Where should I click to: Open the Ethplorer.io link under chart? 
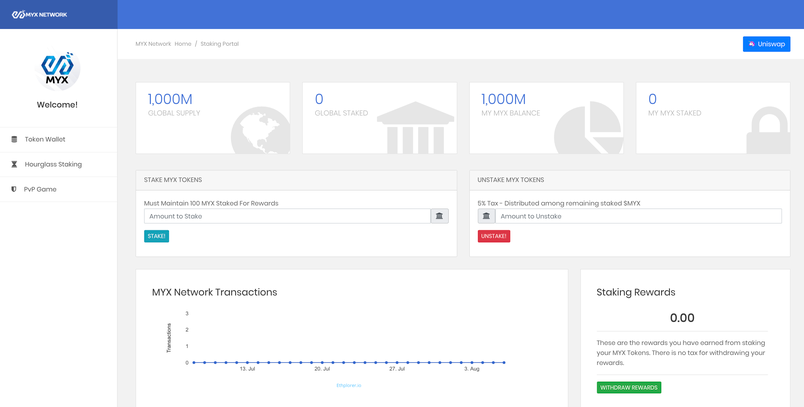tap(349, 385)
